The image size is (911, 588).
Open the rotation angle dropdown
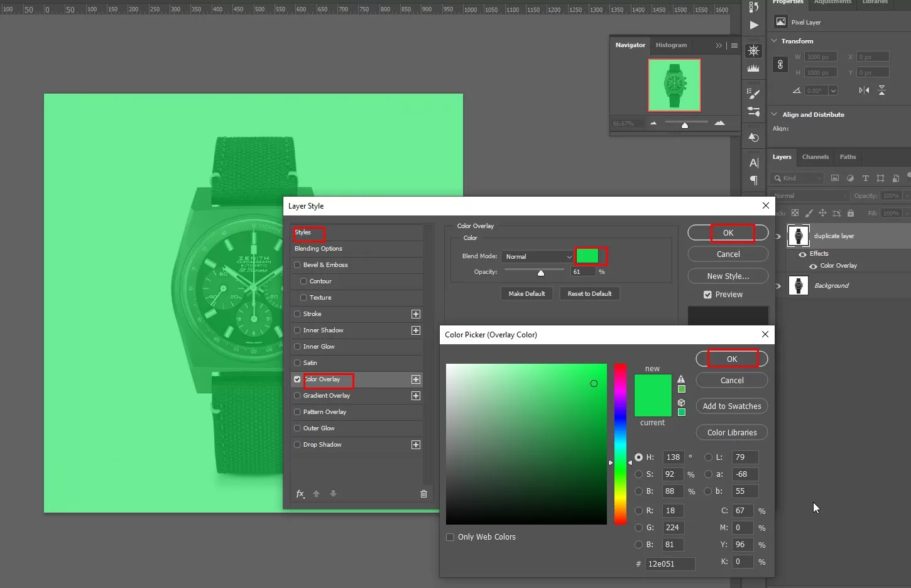click(x=833, y=90)
